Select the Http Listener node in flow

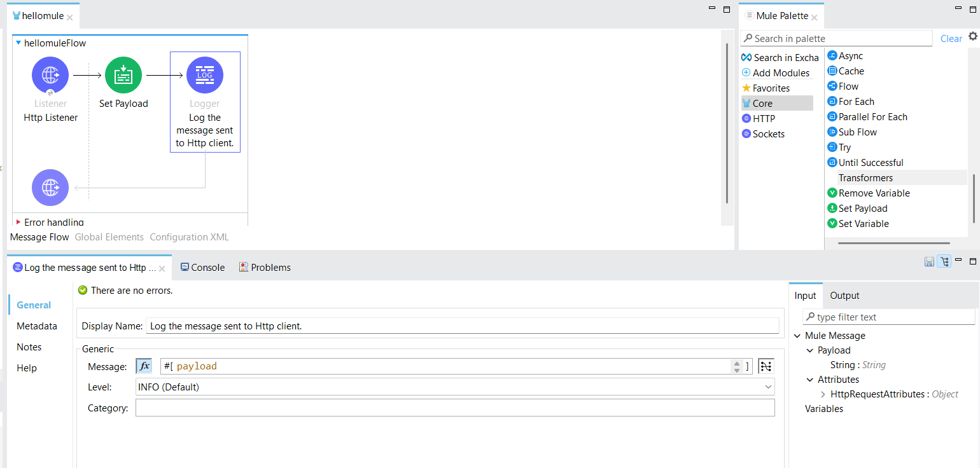click(50, 75)
